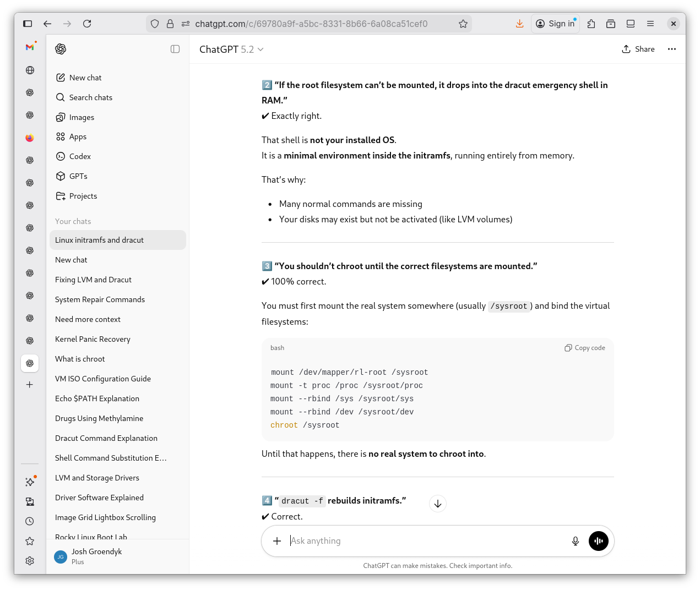Collapse the ChatGPT sidebar
Screen dimensions: 700x590
175,49
